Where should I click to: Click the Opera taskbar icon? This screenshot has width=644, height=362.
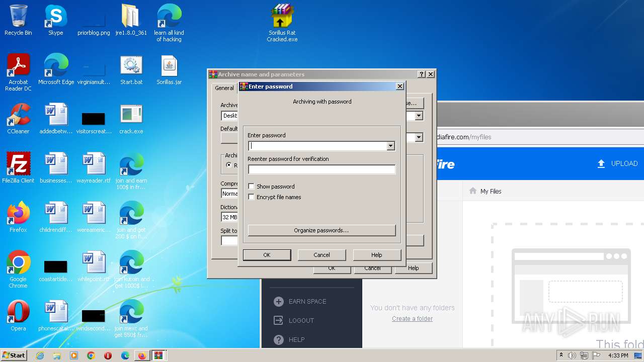point(108,355)
